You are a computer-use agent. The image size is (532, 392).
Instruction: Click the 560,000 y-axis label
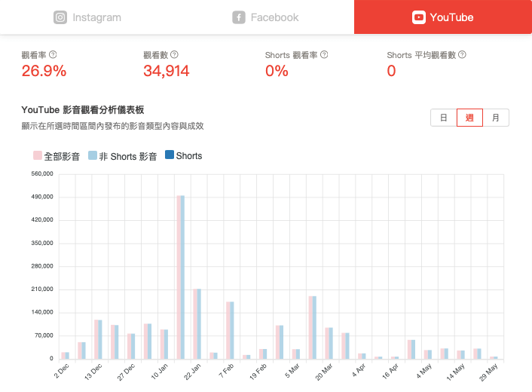point(42,174)
